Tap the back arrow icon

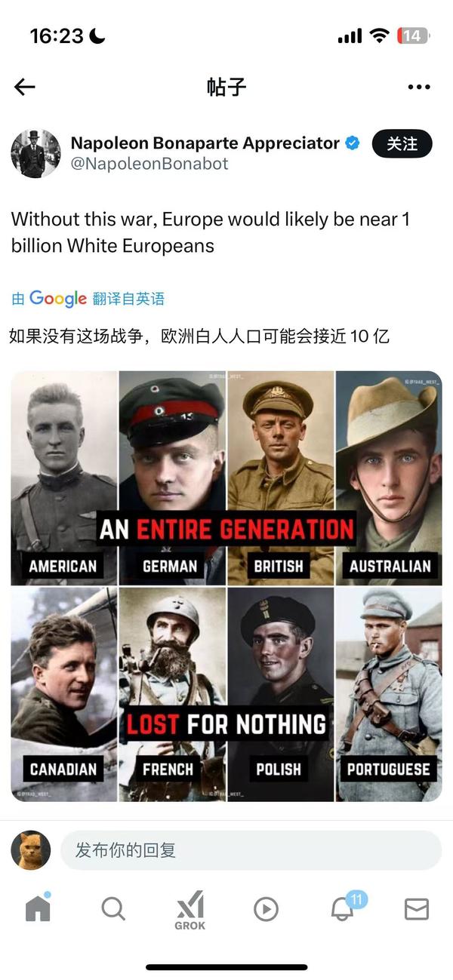point(25,88)
